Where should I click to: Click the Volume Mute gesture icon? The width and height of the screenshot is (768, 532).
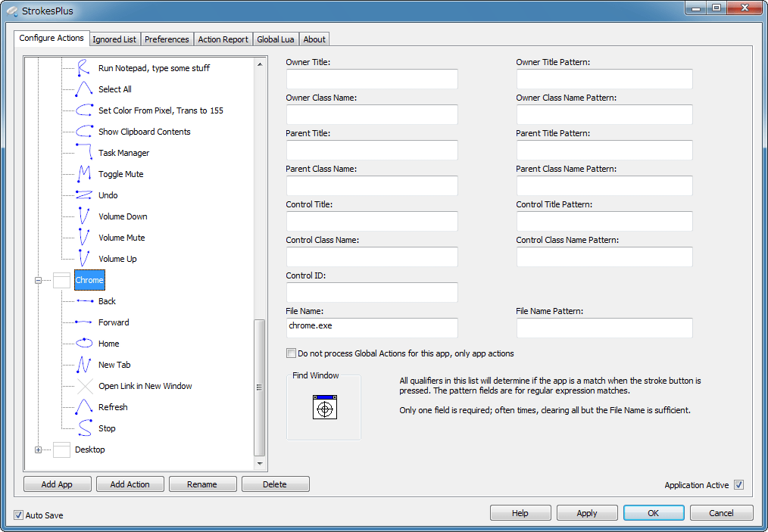click(x=84, y=238)
